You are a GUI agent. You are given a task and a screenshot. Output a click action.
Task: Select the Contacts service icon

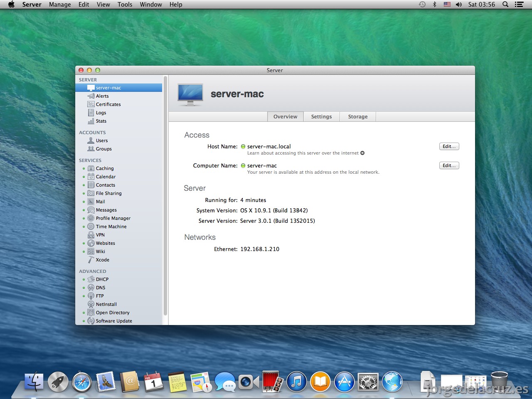coord(91,185)
